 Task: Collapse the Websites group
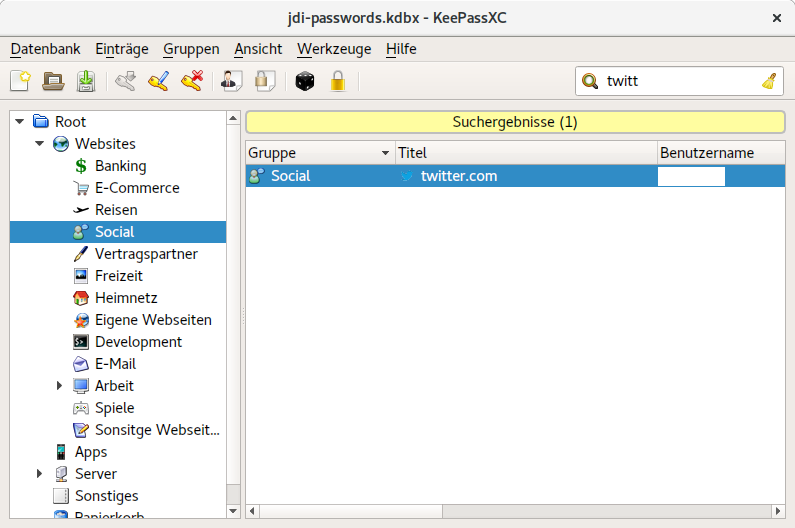coord(40,144)
